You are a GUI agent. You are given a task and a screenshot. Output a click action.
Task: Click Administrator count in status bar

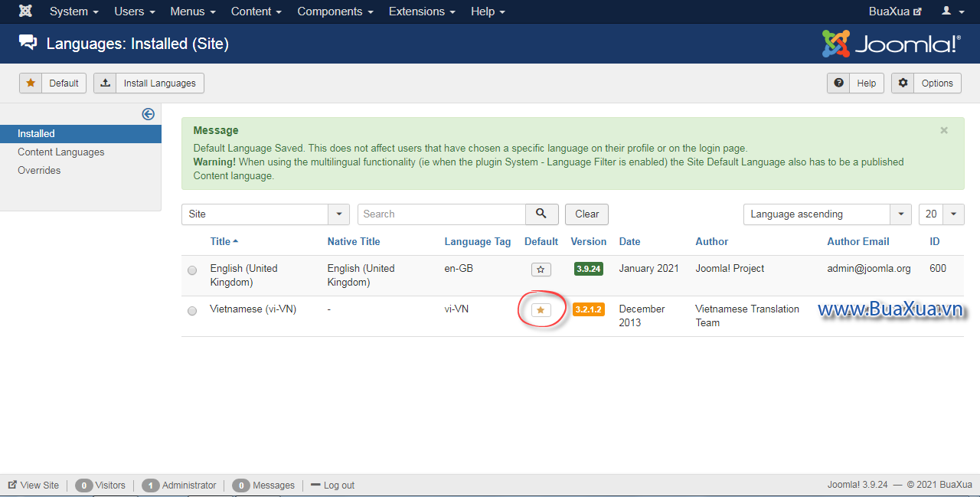(x=180, y=486)
